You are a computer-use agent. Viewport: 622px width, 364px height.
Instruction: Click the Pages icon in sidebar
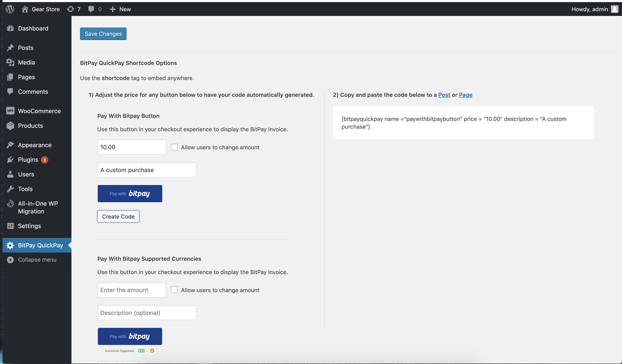tap(10, 77)
